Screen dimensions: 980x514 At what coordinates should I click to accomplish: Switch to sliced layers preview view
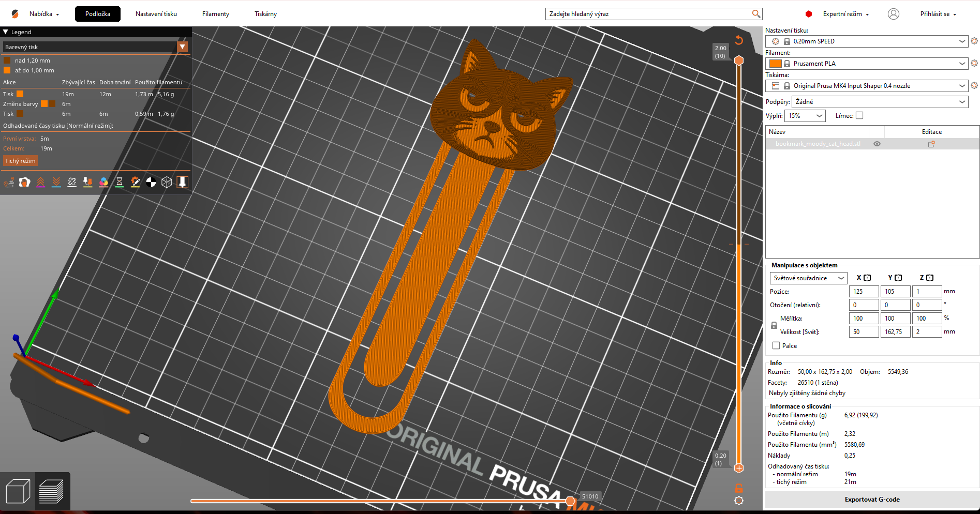(x=52, y=491)
